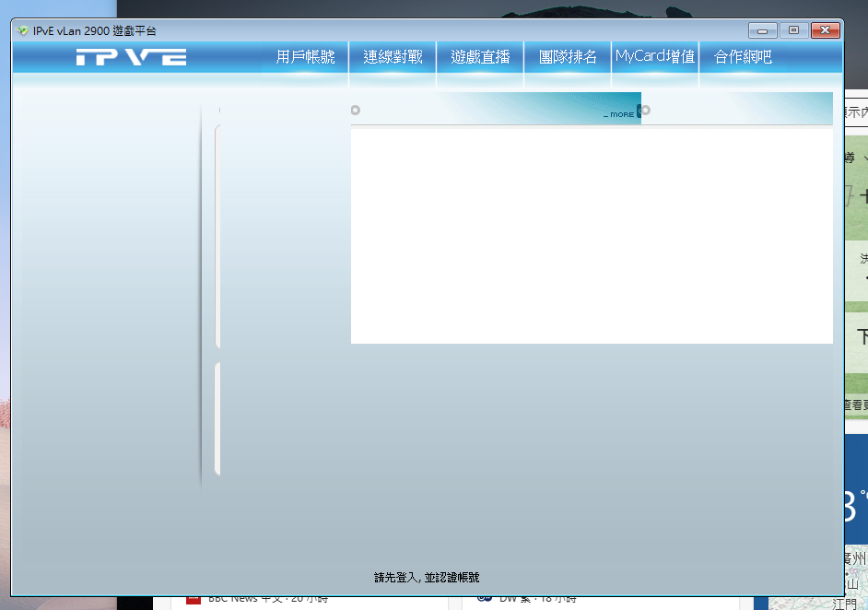Viewport: 868px width, 610px height.
Task: Select the 團隊排名 tab
Action: [568, 57]
